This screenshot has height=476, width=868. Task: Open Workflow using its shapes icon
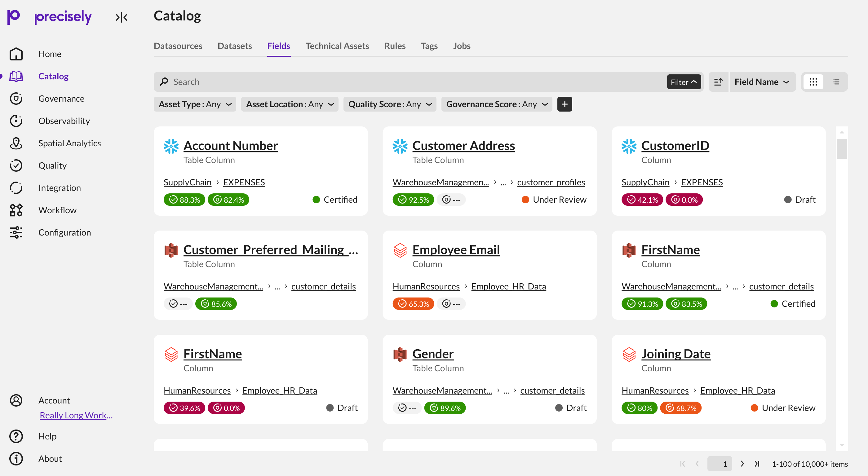pos(16,210)
